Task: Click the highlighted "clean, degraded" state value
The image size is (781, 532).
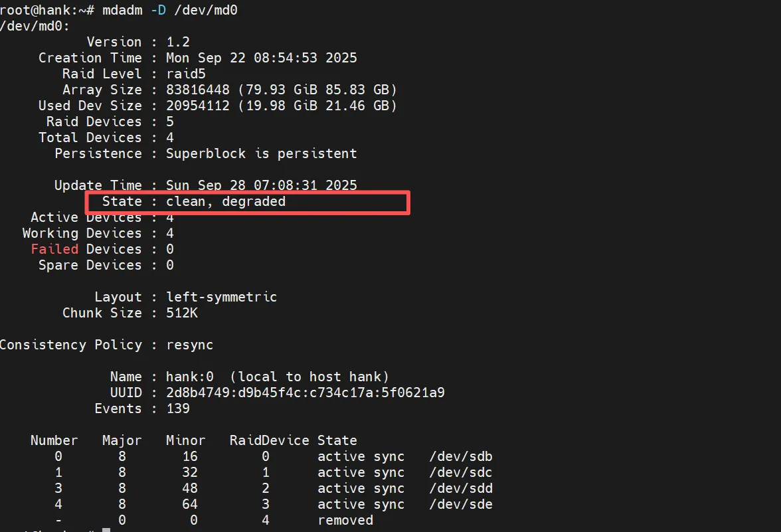Action: click(226, 201)
